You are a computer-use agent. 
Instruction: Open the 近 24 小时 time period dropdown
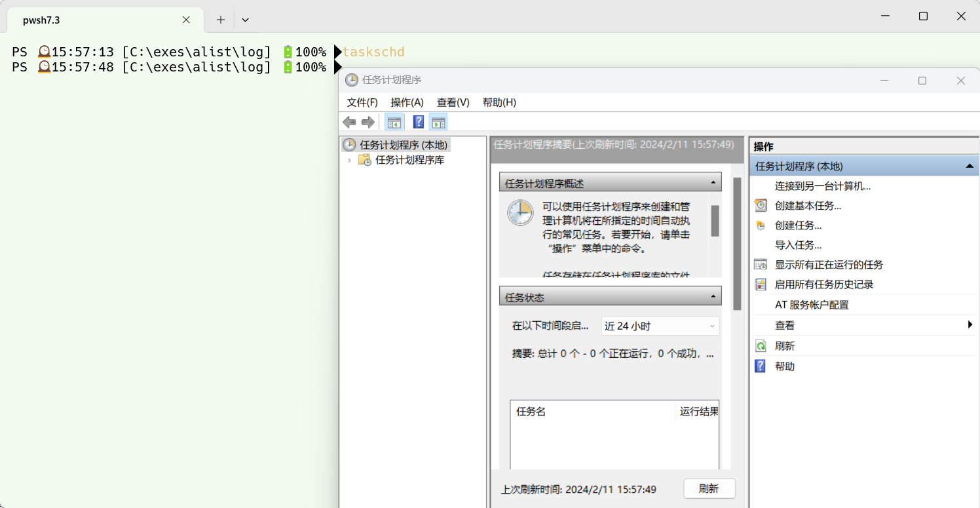[660, 326]
